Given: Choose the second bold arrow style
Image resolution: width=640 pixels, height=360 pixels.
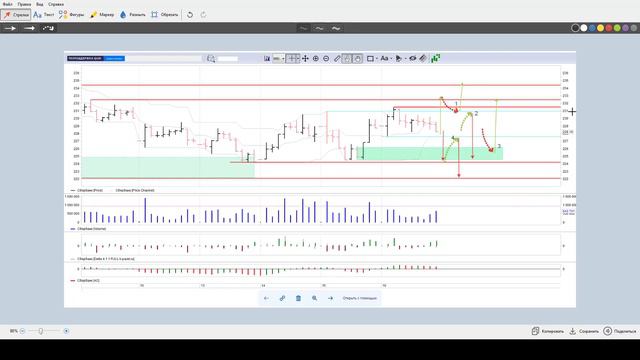Looking at the screenshot, I should click(x=29, y=28).
